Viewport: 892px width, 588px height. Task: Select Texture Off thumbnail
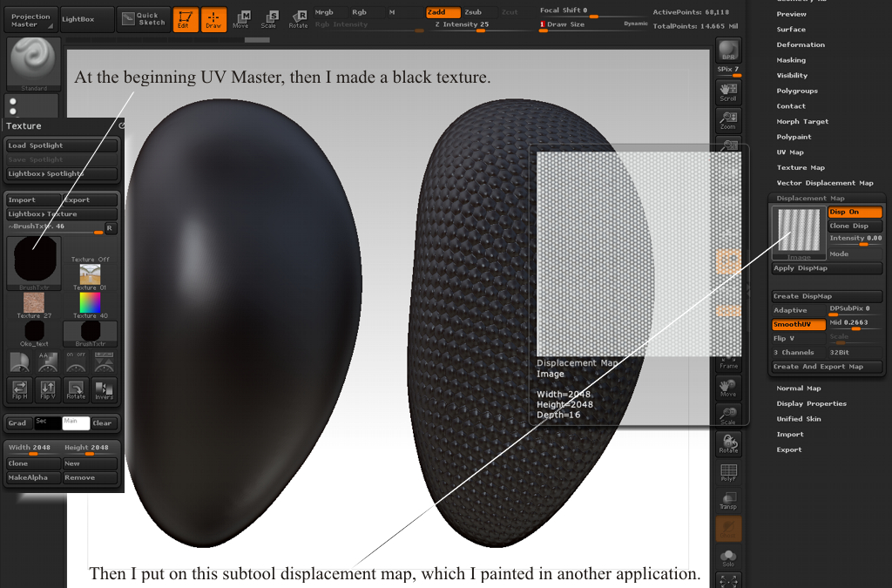90,251
